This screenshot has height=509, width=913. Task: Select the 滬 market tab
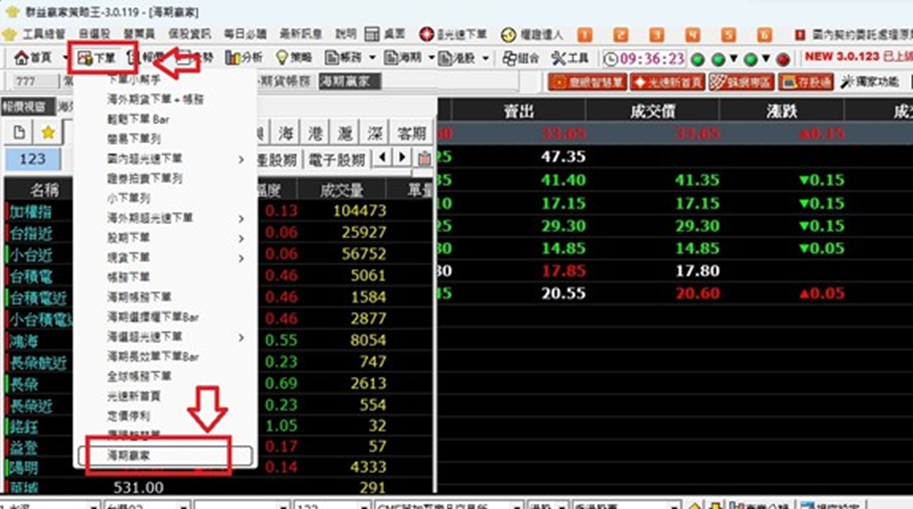[x=345, y=133]
